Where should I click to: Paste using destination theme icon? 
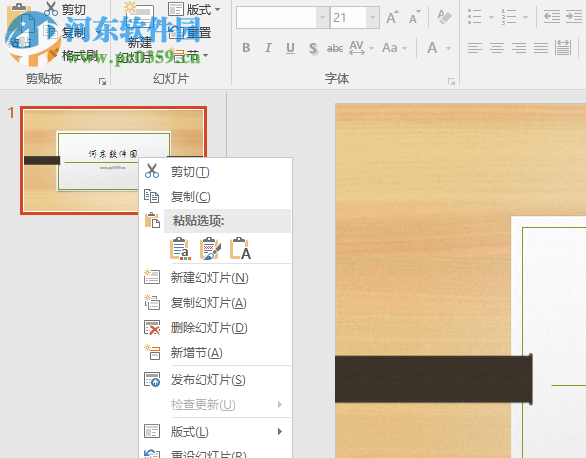181,248
